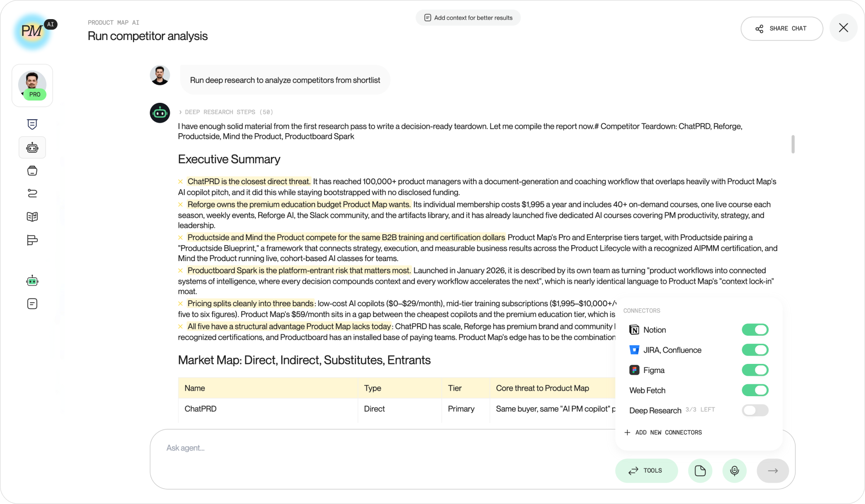Expand Deep Research Steps (50)
The height and width of the screenshot is (504, 865).
tap(226, 112)
